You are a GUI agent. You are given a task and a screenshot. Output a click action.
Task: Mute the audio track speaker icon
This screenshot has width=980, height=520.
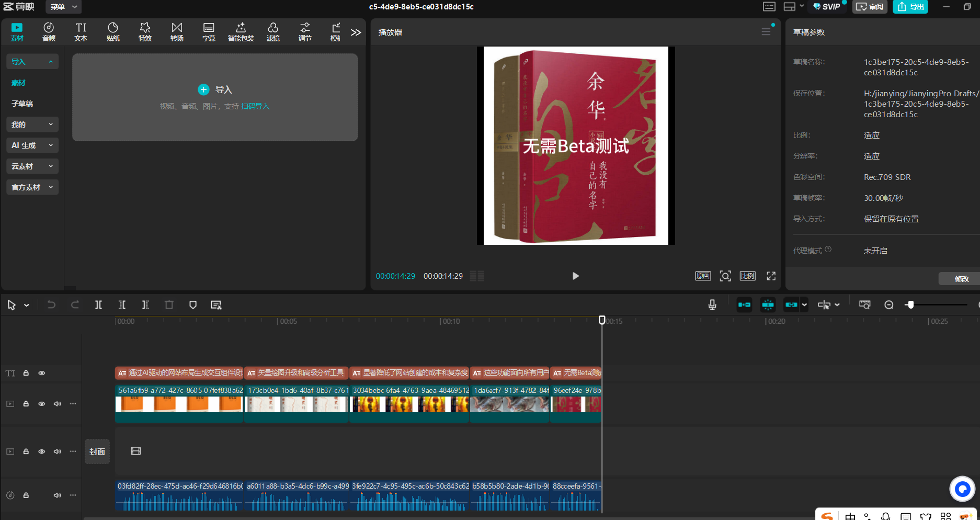(58, 495)
